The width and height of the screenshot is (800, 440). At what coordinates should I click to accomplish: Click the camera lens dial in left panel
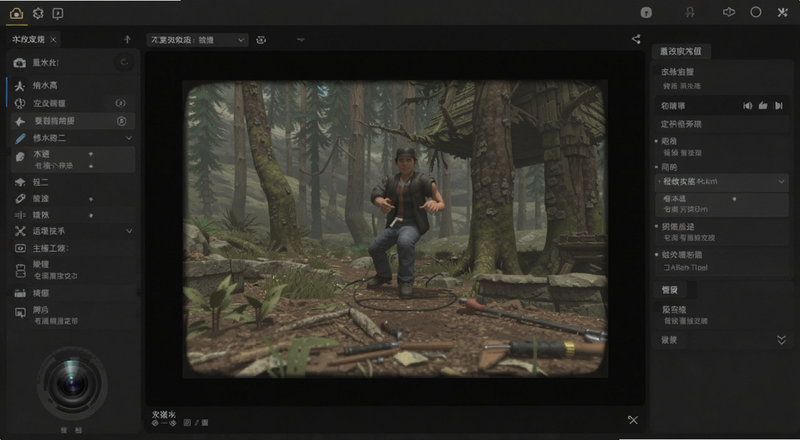click(x=72, y=384)
